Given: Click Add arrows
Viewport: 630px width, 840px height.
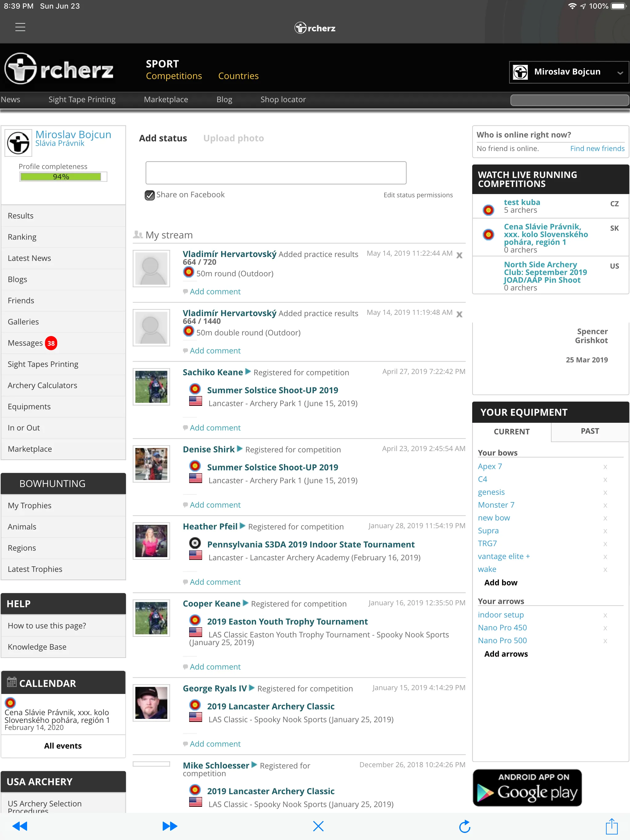Looking at the screenshot, I should pyautogui.click(x=506, y=654).
